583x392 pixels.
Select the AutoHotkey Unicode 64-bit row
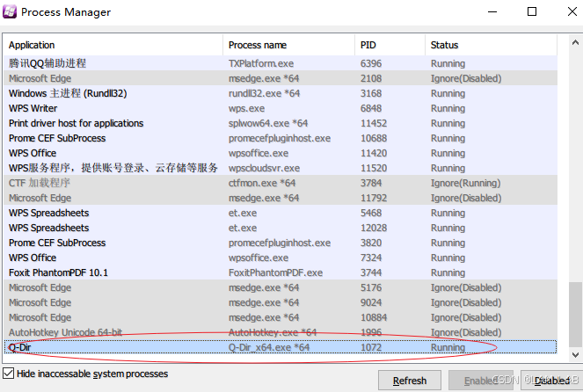tap(281, 332)
